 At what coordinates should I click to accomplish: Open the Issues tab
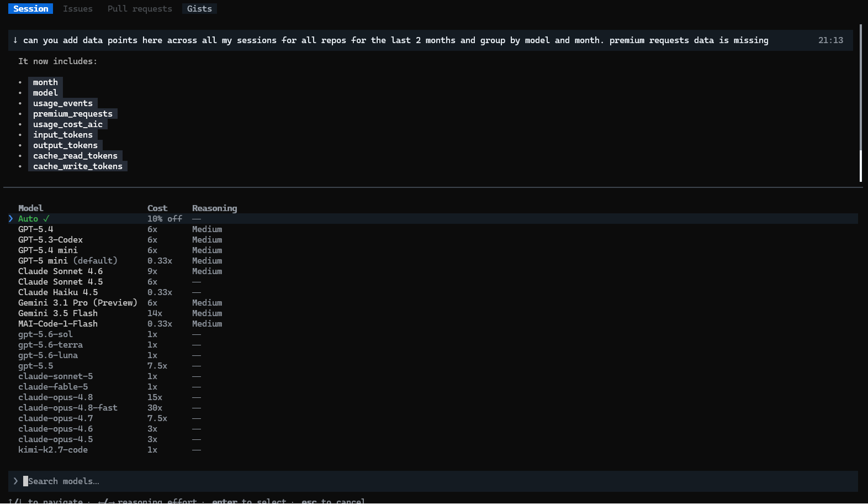78,9
